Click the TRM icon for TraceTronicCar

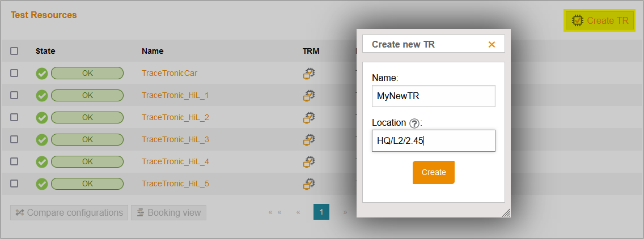309,73
